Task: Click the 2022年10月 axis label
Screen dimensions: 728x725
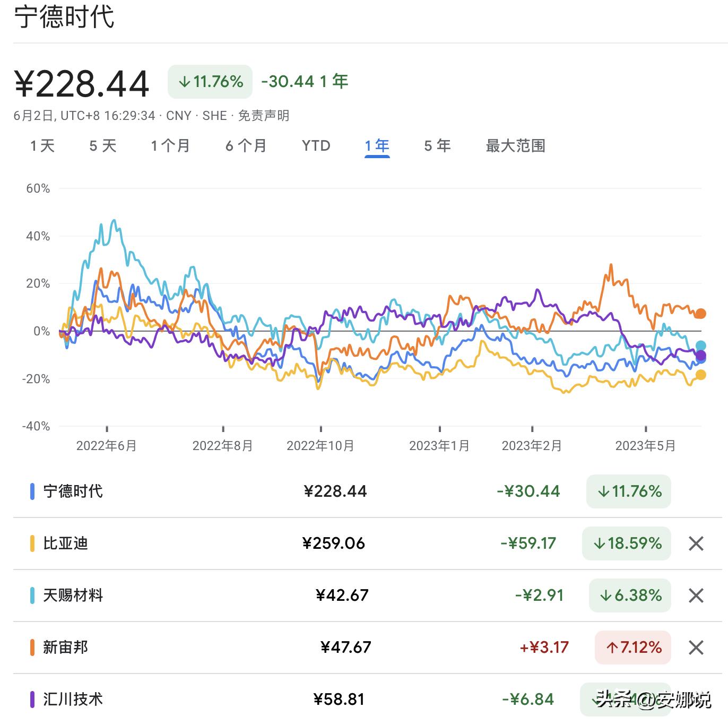Action: tap(320, 446)
